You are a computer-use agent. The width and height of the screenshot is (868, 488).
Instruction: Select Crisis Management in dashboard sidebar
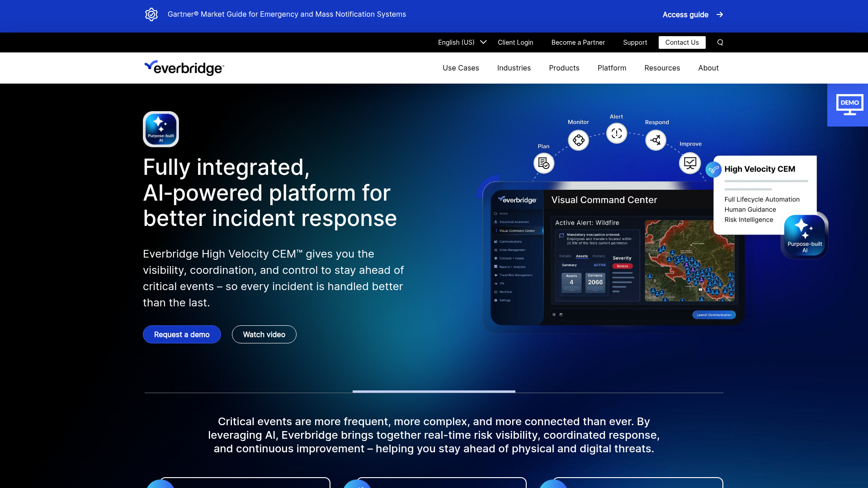pyautogui.click(x=512, y=250)
